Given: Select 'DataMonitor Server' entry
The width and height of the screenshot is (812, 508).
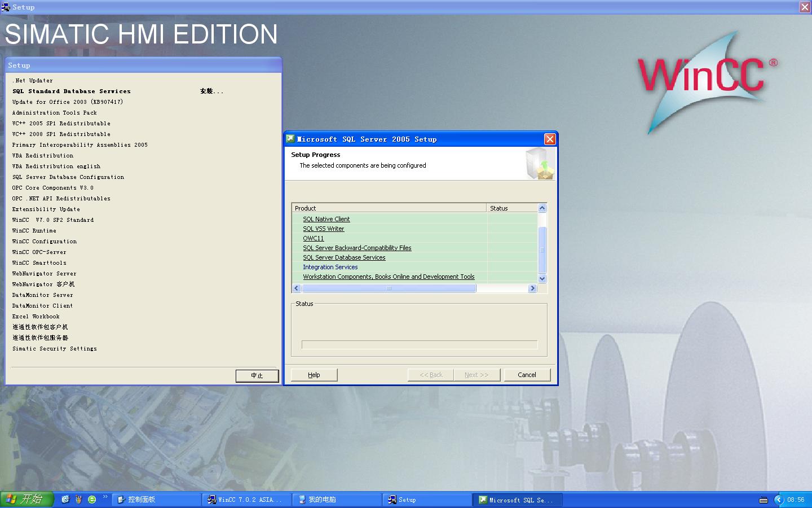Looking at the screenshot, I should tap(43, 295).
